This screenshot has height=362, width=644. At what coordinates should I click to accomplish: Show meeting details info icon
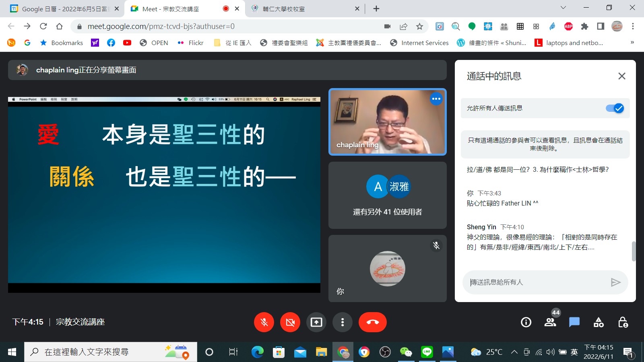(x=526, y=322)
